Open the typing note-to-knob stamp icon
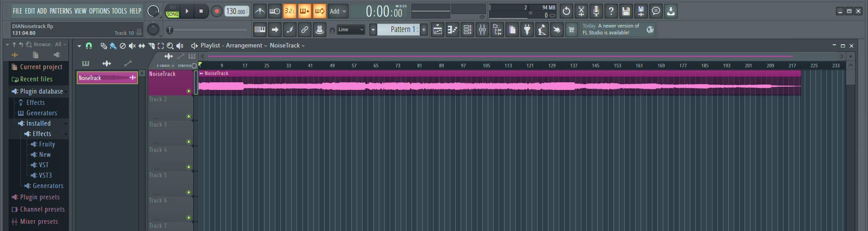868x231 pixels. [320, 30]
